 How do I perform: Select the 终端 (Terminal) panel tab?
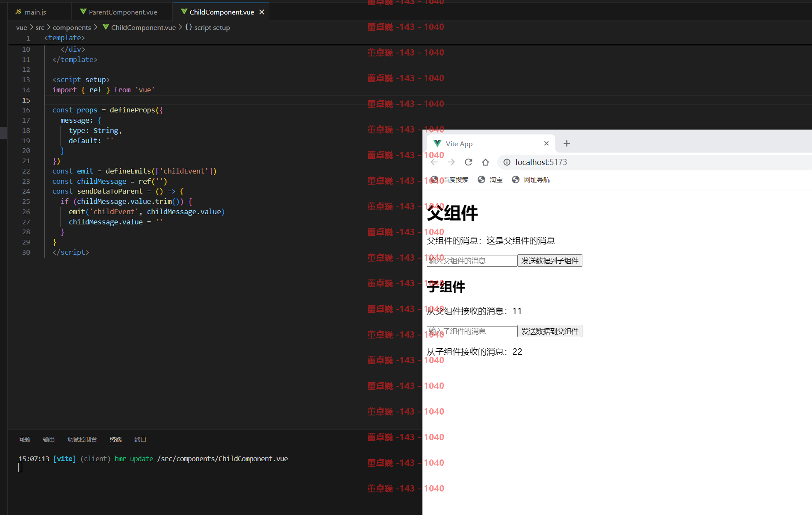[115, 439]
